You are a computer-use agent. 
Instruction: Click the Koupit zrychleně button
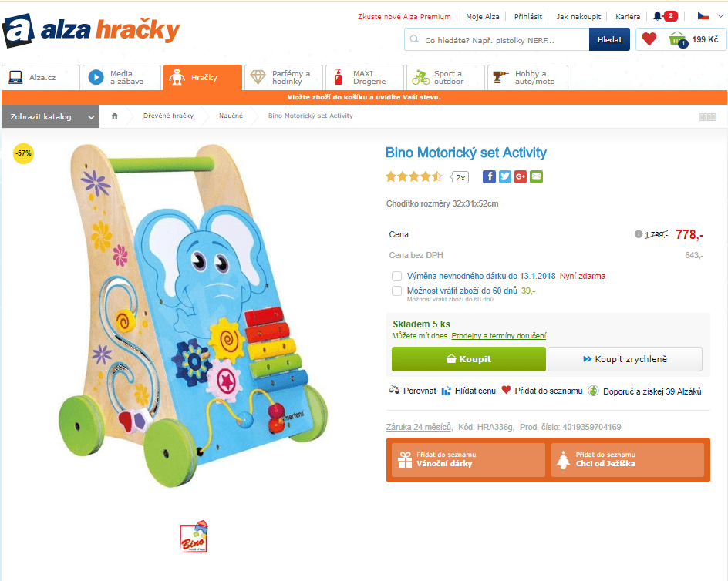pos(625,359)
